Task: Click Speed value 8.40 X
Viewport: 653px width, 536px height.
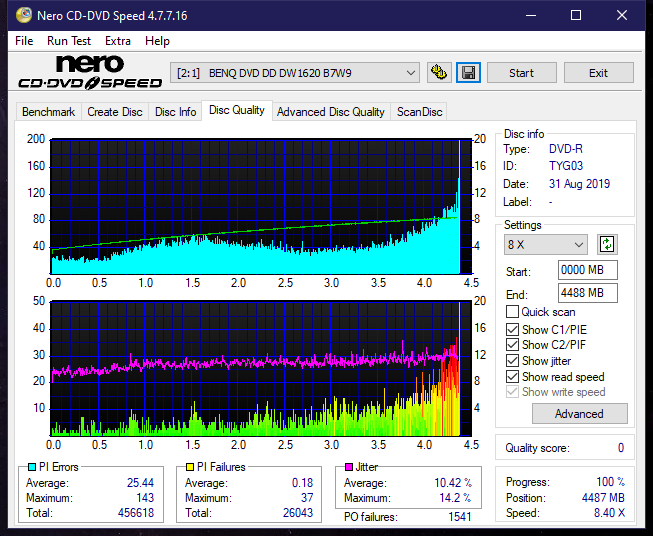Action: (x=609, y=513)
